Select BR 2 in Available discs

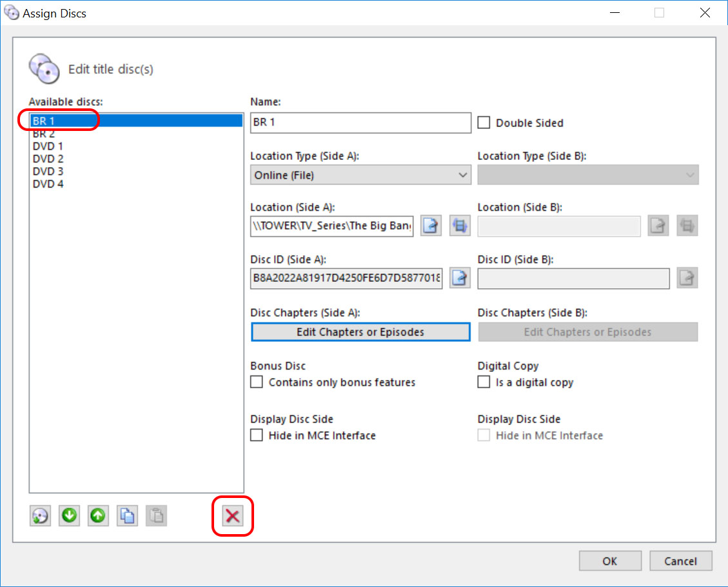click(x=136, y=134)
